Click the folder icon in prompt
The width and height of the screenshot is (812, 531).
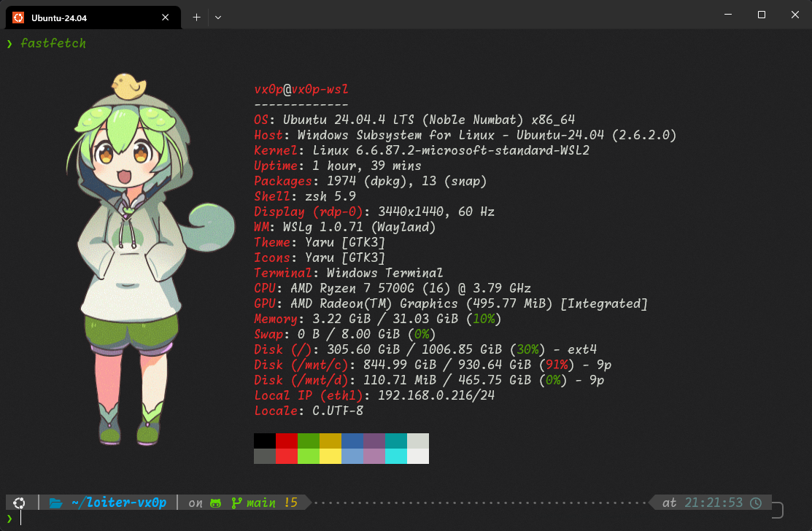coord(55,503)
